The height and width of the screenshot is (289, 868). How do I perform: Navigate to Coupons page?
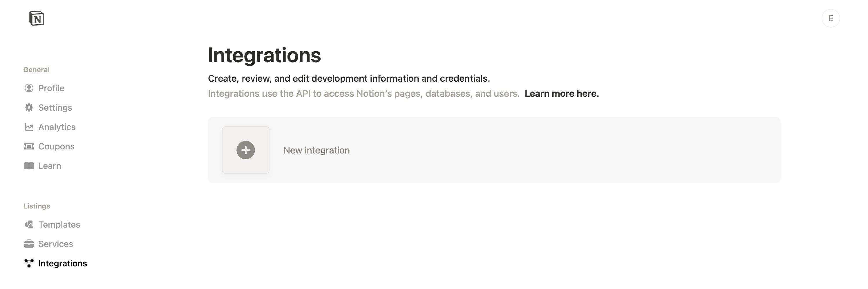pos(56,146)
